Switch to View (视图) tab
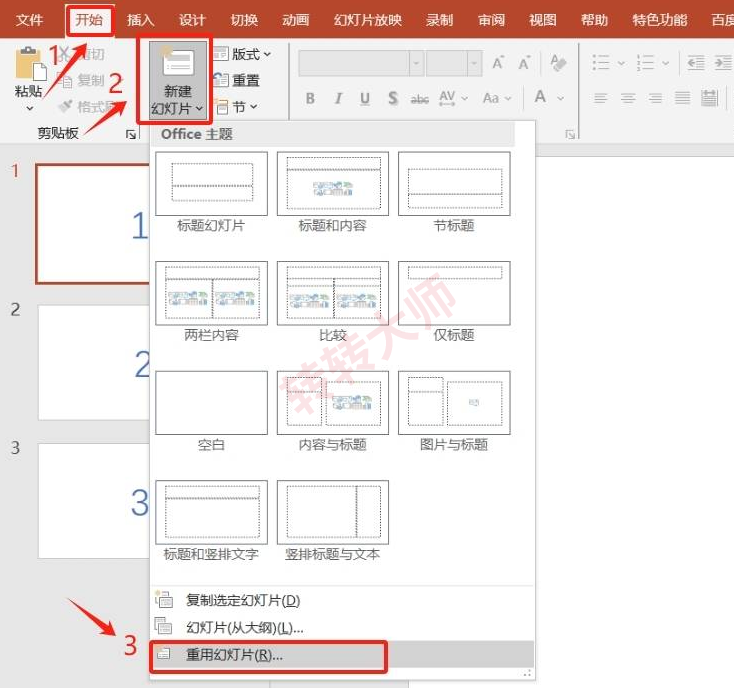 point(543,20)
